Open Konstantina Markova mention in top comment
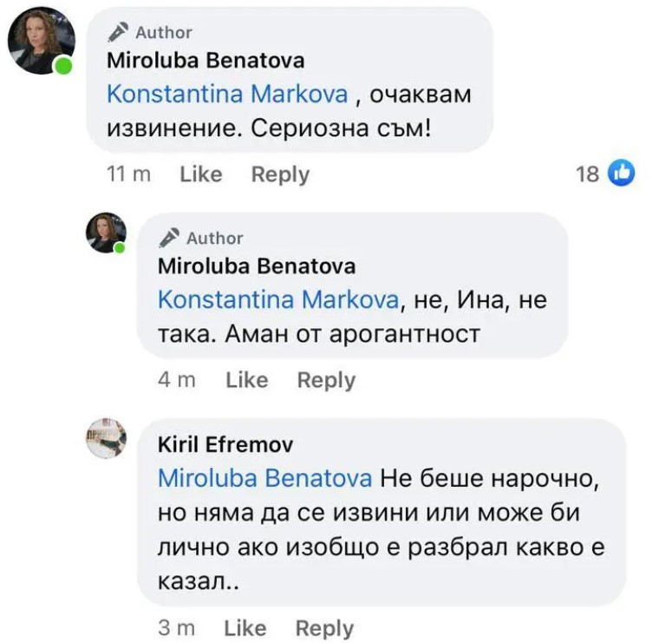 227,94
